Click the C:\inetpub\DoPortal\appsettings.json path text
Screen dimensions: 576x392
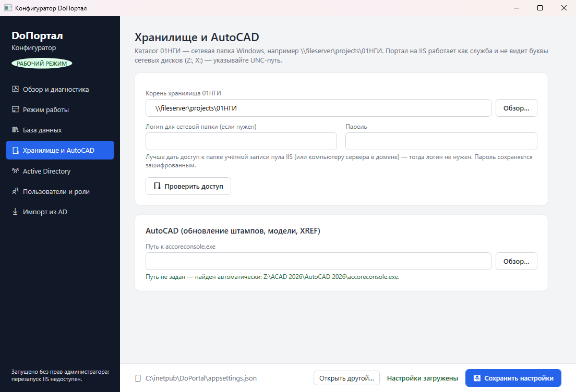[x=201, y=378]
